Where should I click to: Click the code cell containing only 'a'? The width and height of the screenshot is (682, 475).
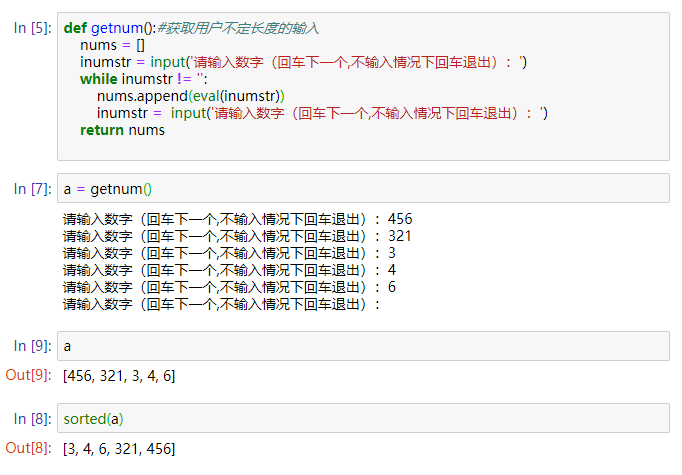point(363,346)
